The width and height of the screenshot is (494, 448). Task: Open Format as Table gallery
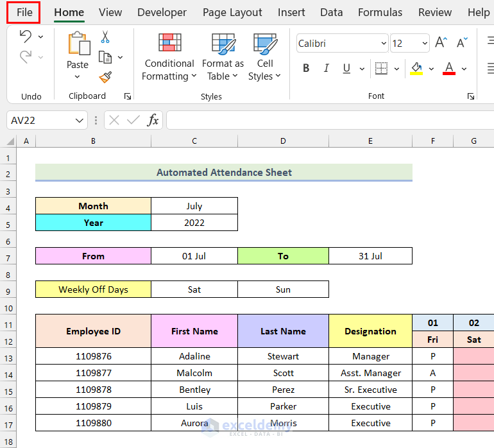click(x=223, y=56)
